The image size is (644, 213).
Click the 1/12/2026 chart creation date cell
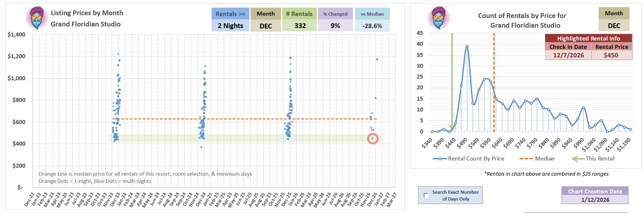[595, 199]
